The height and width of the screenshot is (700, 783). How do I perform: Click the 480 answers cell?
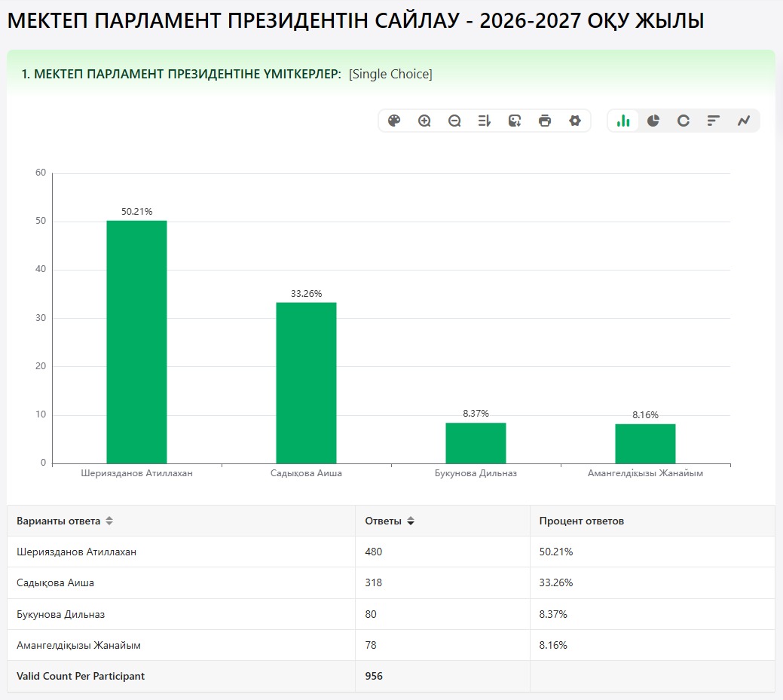tap(442, 552)
